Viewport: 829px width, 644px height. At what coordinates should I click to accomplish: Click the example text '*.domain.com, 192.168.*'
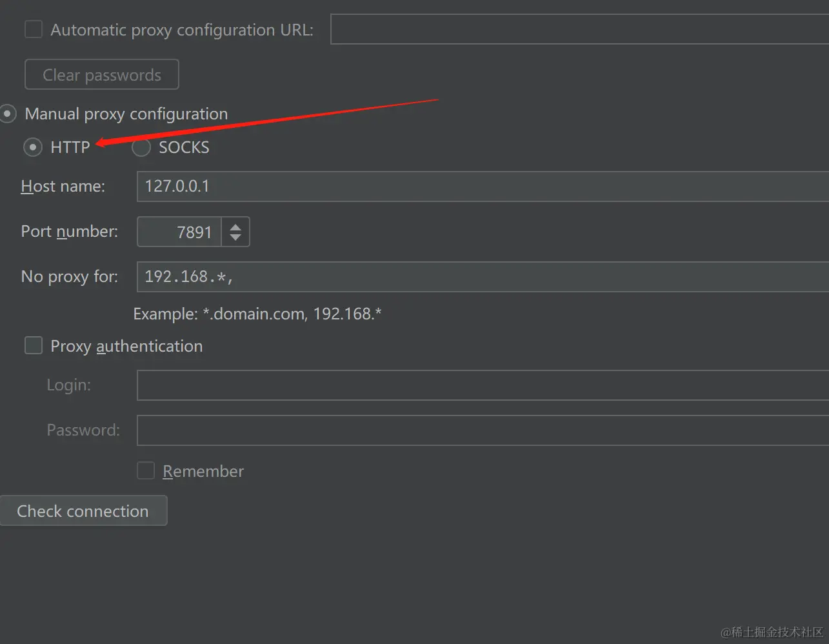coord(292,314)
